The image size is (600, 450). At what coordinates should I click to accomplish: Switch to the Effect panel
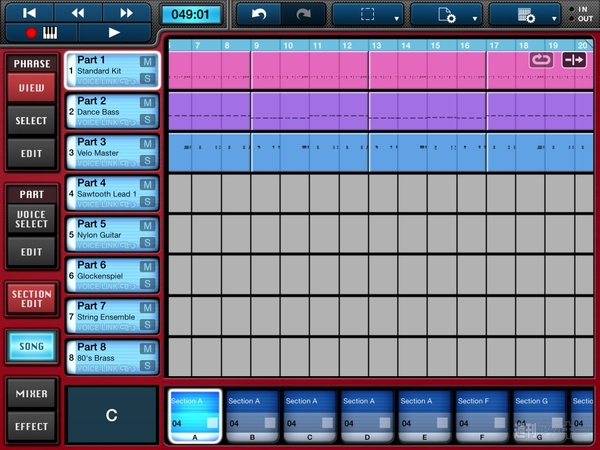click(31, 427)
